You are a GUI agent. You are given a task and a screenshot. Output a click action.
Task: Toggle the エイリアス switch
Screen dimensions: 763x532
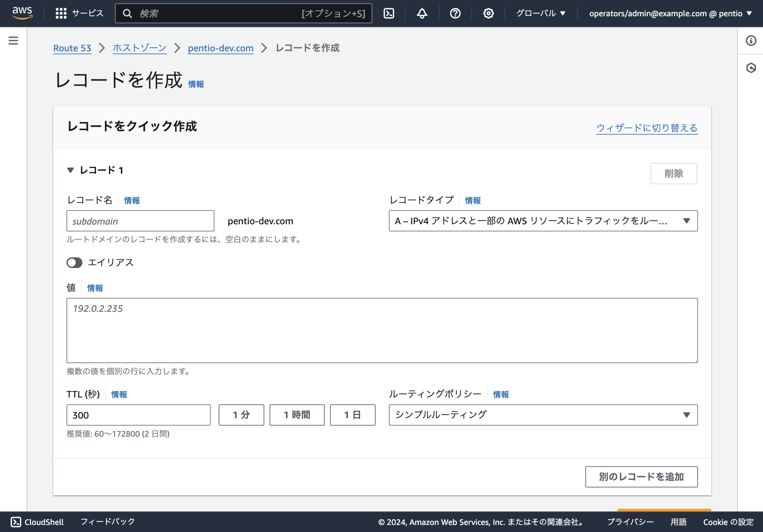point(74,263)
